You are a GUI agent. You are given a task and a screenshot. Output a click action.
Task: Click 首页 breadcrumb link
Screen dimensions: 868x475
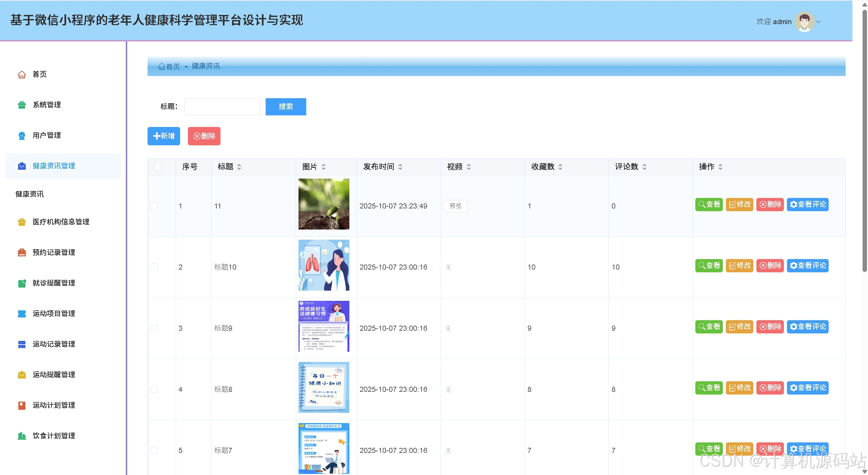(169, 67)
